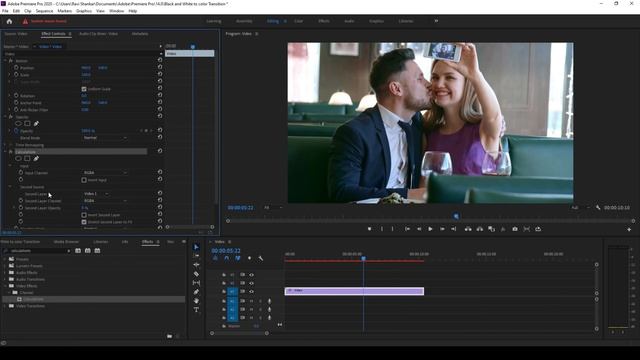Toggle the Invert Second Layer checkbox
This screenshot has height=360, width=640.
(84, 215)
